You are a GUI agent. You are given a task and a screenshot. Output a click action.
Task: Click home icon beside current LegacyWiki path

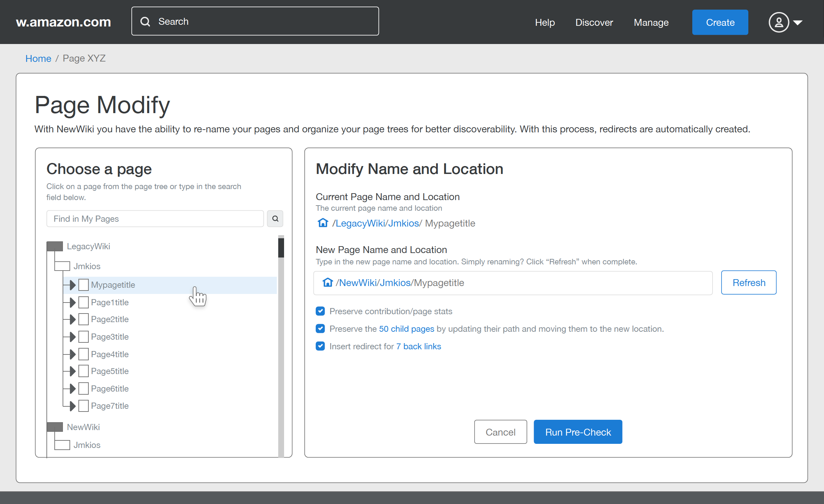[x=323, y=223]
